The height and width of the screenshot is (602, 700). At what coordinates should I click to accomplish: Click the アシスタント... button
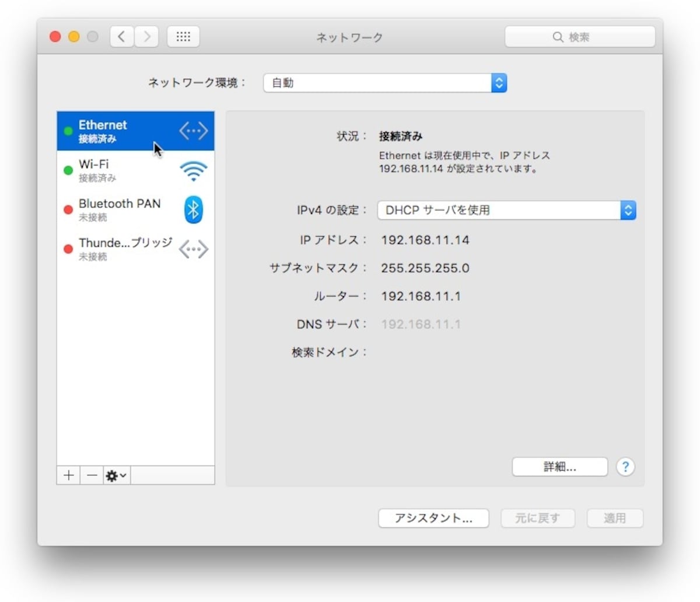click(x=433, y=518)
